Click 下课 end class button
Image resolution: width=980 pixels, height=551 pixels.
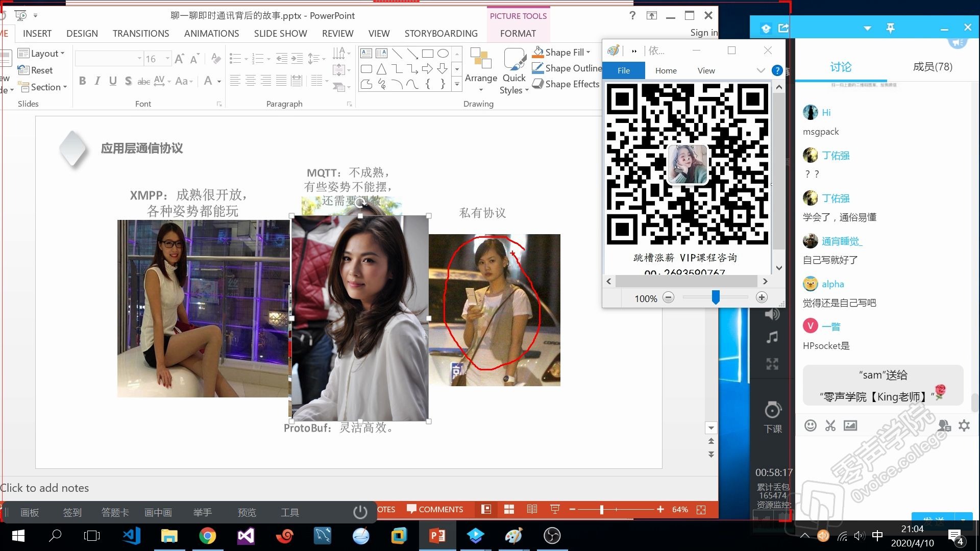click(x=773, y=417)
